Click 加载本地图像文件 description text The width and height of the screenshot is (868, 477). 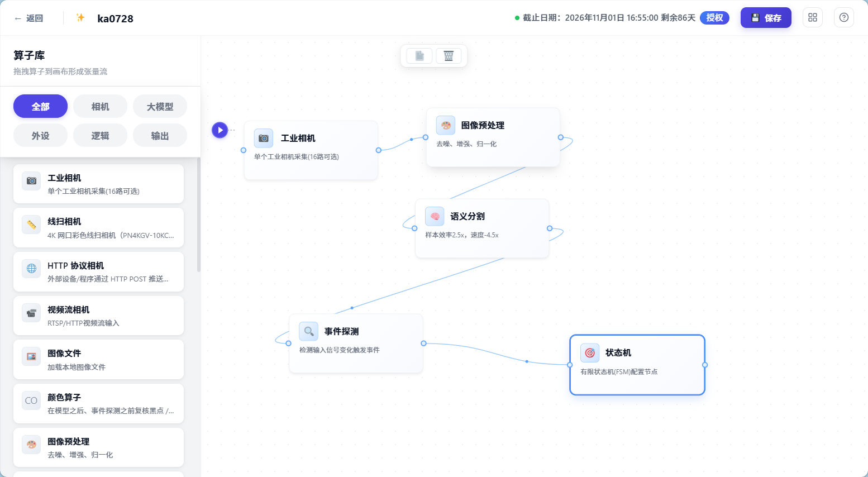(77, 368)
